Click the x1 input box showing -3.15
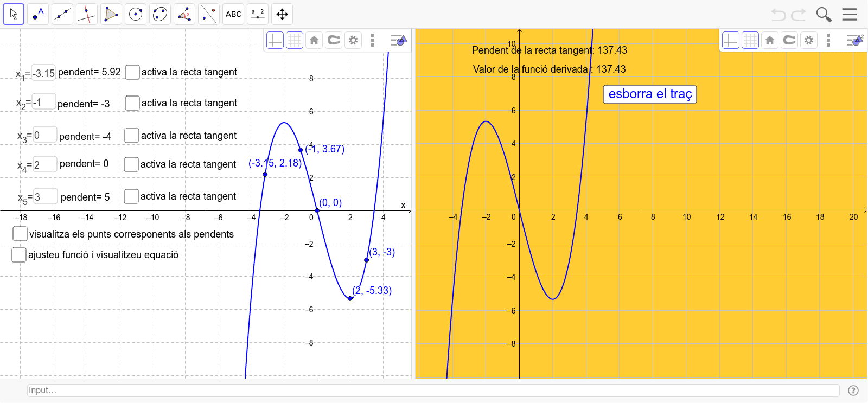Image resolution: width=868 pixels, height=403 pixels. pyautogui.click(x=44, y=73)
